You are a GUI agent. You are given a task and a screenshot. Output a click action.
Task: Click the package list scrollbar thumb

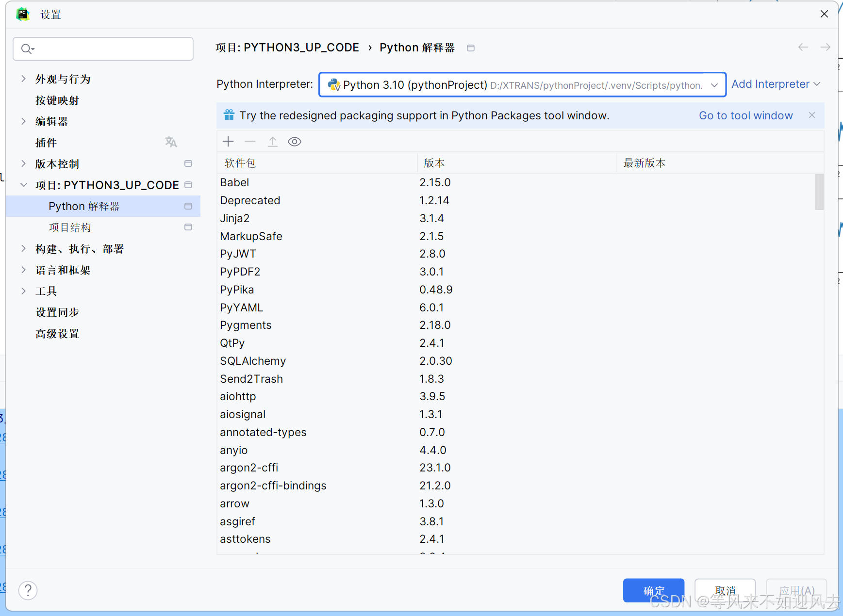pyautogui.click(x=820, y=192)
